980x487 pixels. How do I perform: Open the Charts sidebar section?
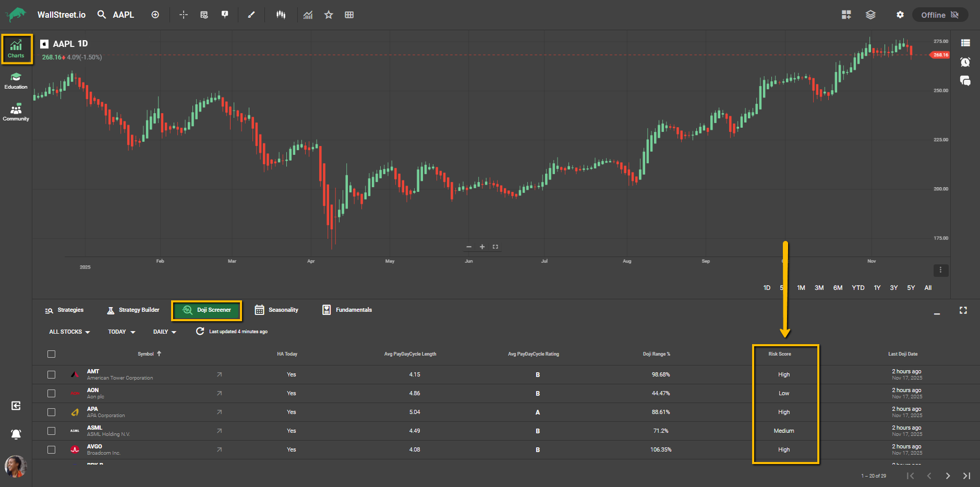point(16,49)
